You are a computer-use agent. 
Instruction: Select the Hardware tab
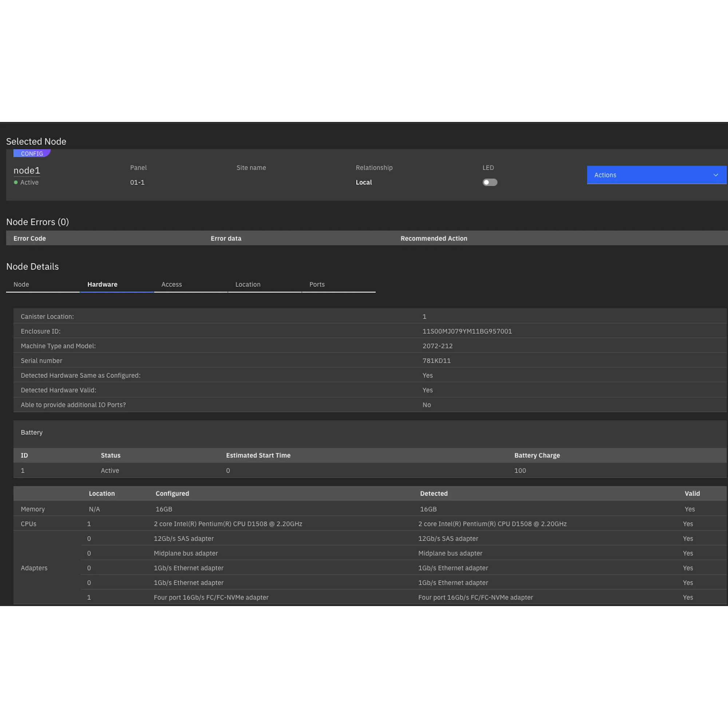[x=103, y=285]
